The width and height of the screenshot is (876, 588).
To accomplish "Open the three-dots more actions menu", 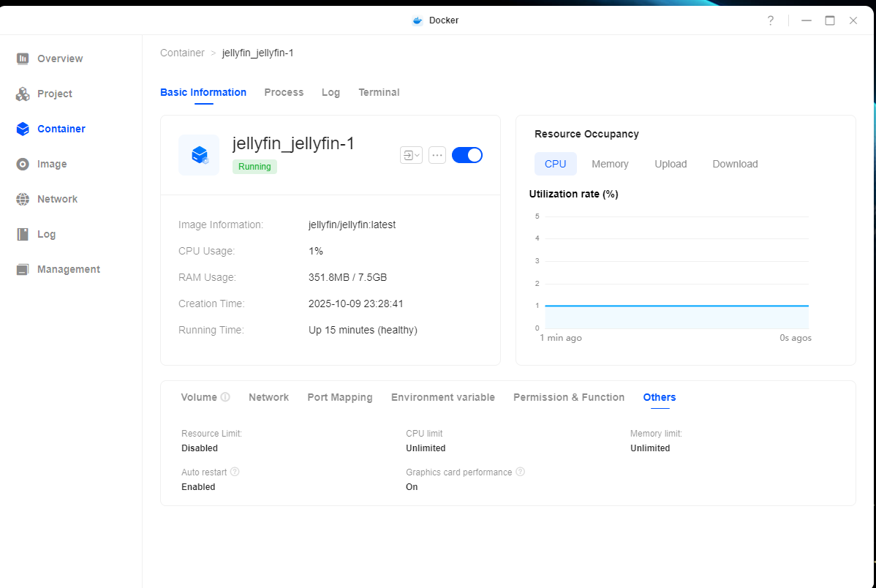I will (437, 155).
